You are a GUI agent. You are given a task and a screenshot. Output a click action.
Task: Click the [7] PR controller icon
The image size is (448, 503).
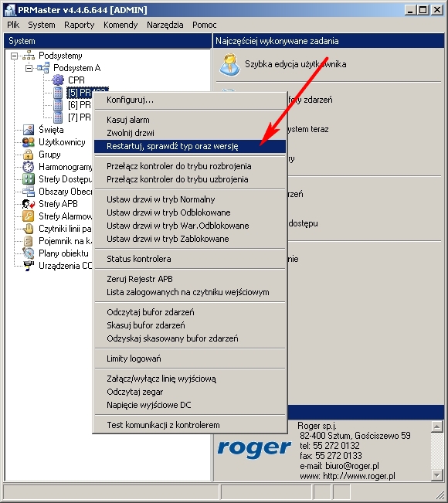(58, 117)
